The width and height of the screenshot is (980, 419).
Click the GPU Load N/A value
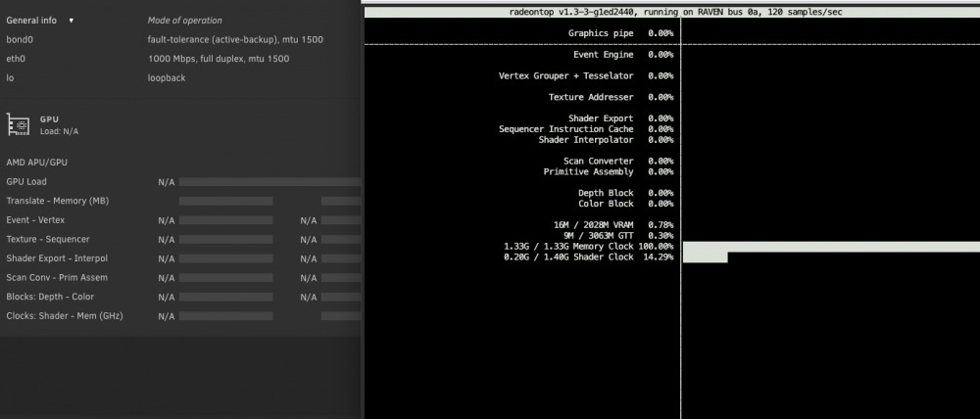click(167, 182)
